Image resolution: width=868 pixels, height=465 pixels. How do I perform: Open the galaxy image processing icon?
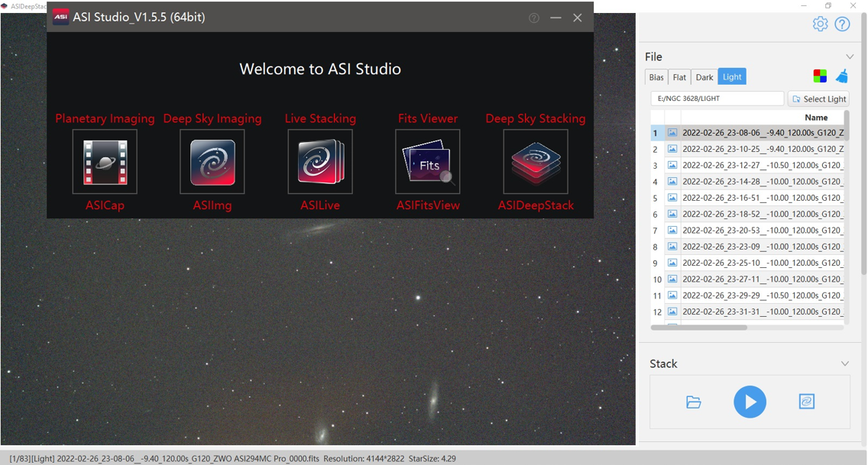coord(807,402)
